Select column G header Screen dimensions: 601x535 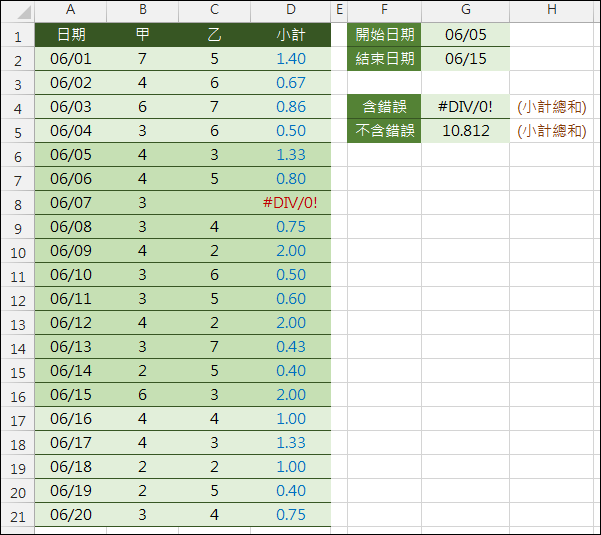click(x=466, y=10)
